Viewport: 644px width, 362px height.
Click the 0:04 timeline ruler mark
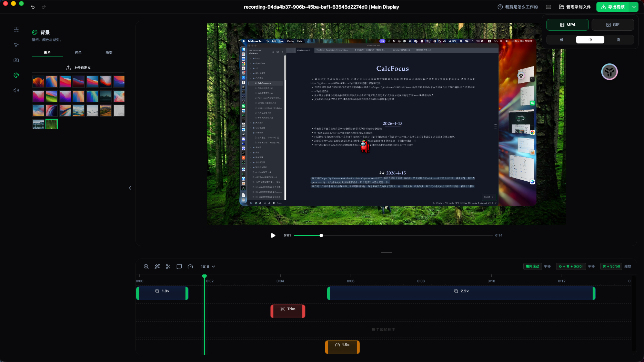tap(280, 281)
